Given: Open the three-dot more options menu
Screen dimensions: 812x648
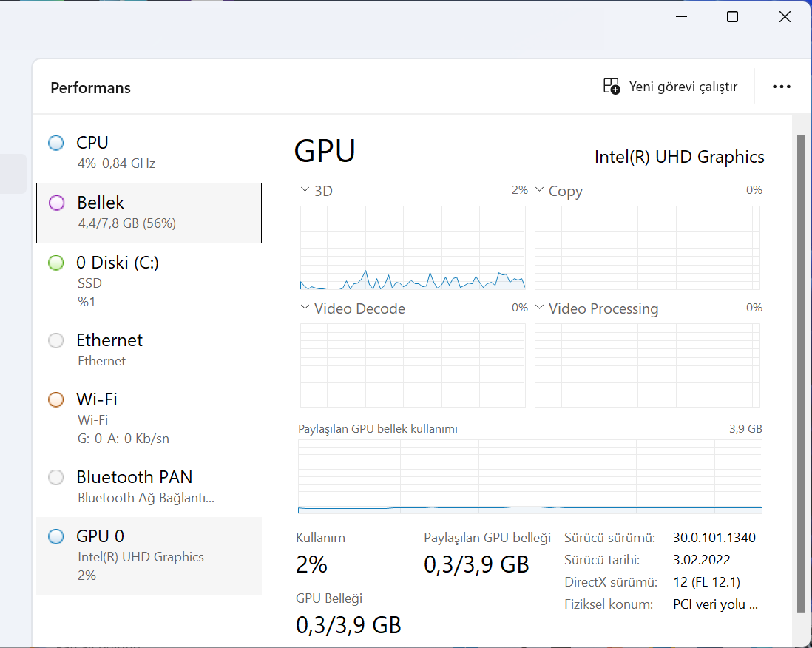Looking at the screenshot, I should (781, 87).
